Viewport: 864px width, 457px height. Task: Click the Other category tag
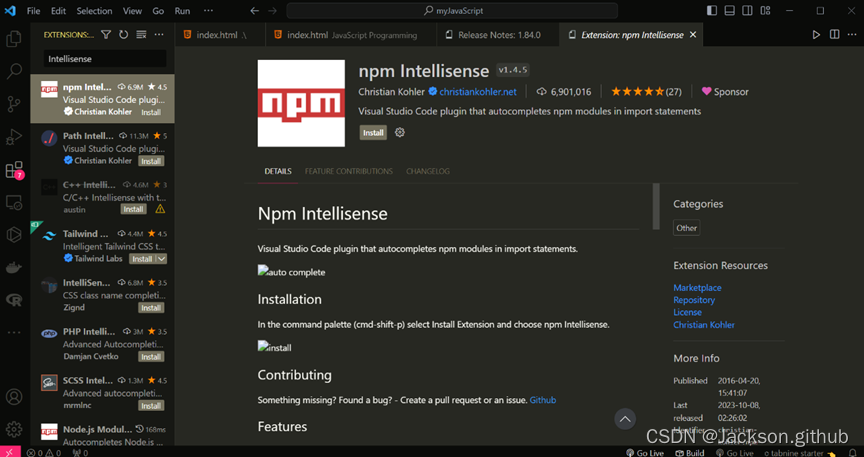click(x=687, y=228)
